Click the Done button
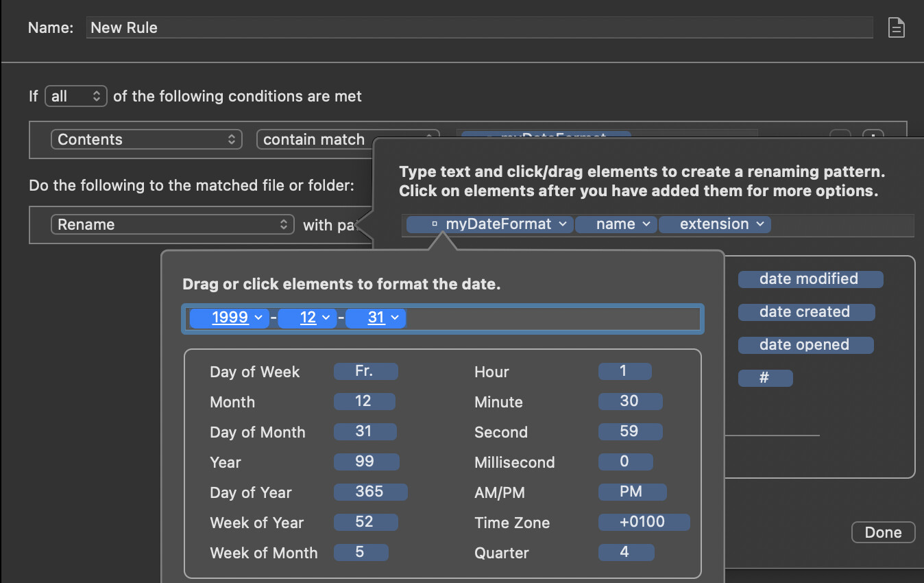Screen dimensions: 924x583 coord(883,533)
